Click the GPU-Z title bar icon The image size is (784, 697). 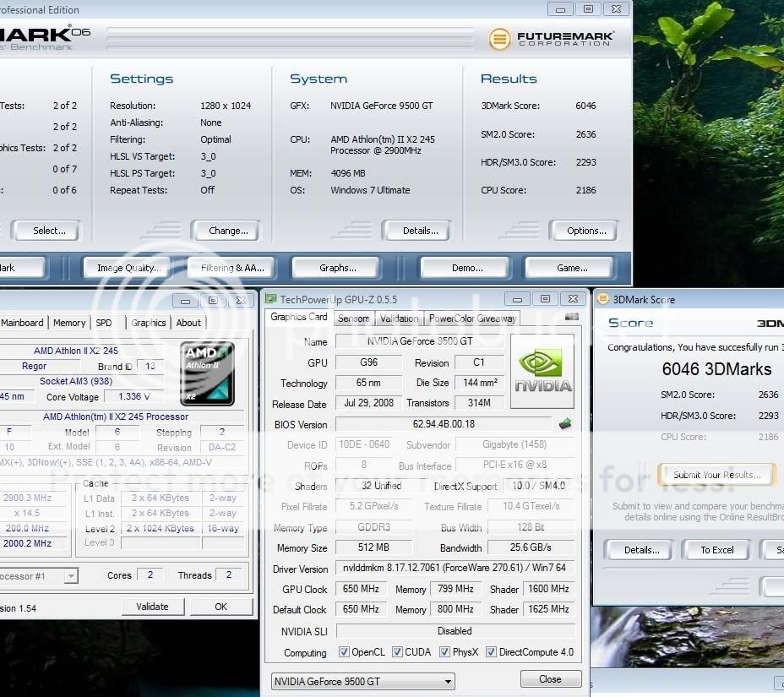(x=270, y=299)
